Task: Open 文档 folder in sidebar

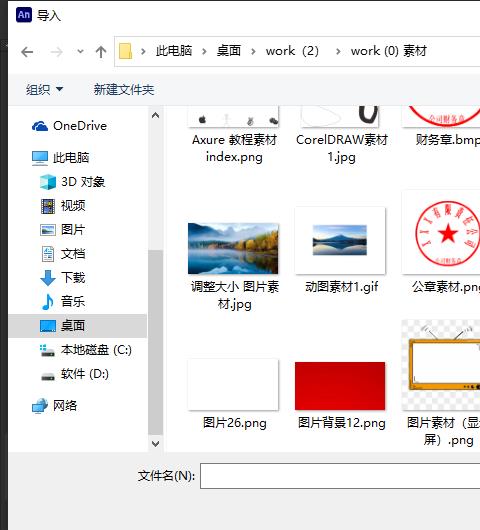Action: pyautogui.click(x=73, y=254)
